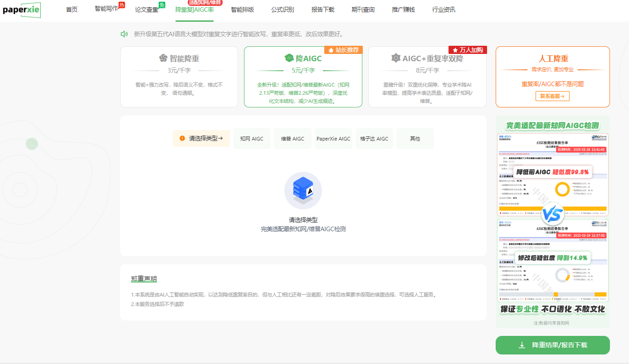Open the 期刊查询 navigation item

(x=363, y=10)
